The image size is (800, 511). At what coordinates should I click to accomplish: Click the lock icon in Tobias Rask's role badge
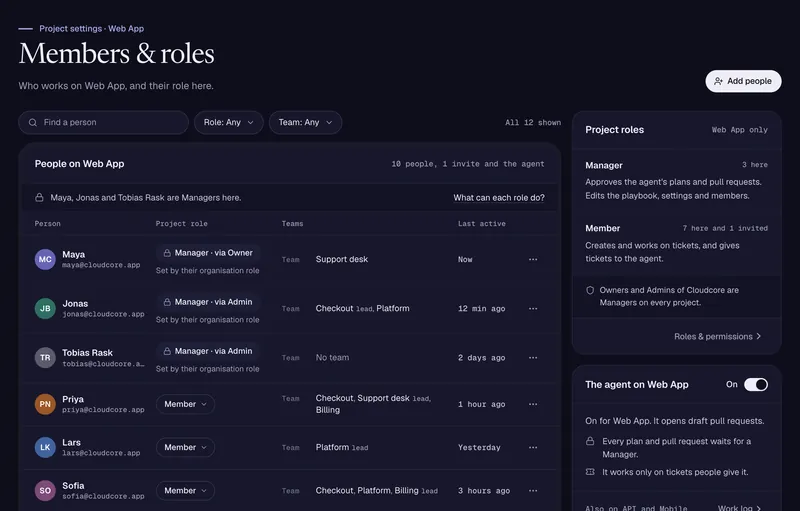click(x=167, y=351)
